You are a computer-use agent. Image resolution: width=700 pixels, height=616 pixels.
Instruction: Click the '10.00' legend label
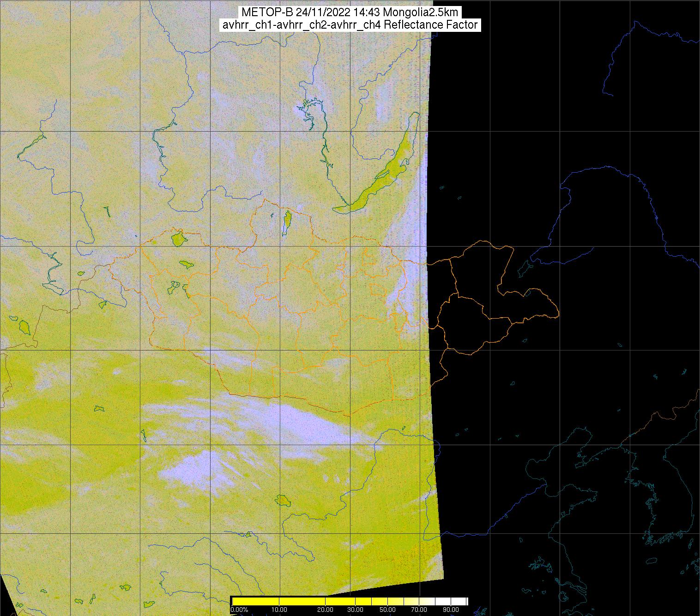coord(279,610)
